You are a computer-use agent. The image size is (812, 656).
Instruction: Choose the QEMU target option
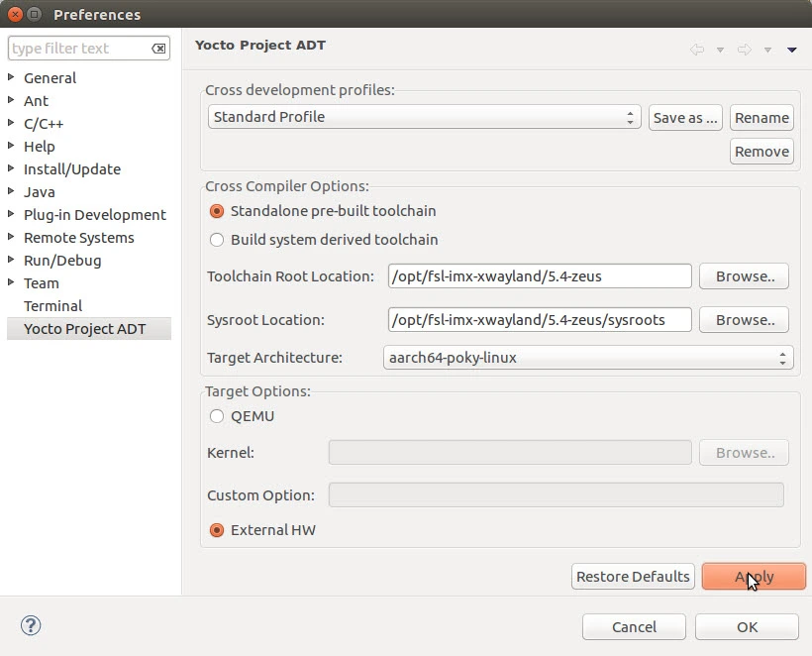[x=217, y=416]
